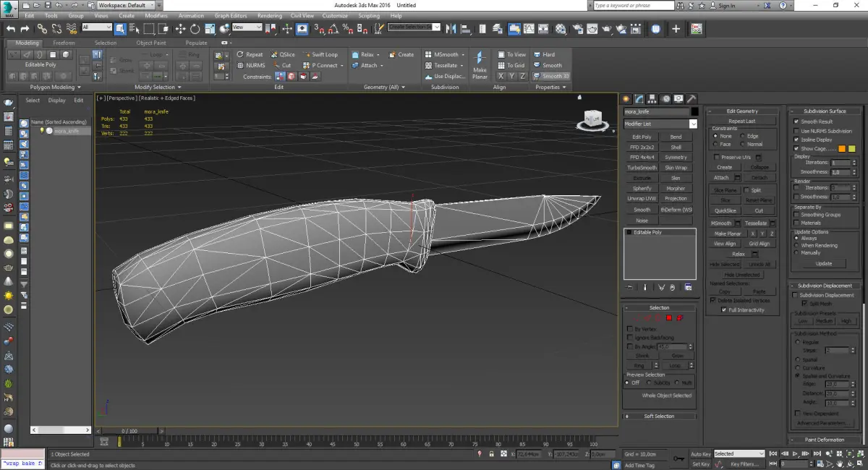Open the selection filter All dropdown
Screen dimensions: 868x470
[x=97, y=27]
